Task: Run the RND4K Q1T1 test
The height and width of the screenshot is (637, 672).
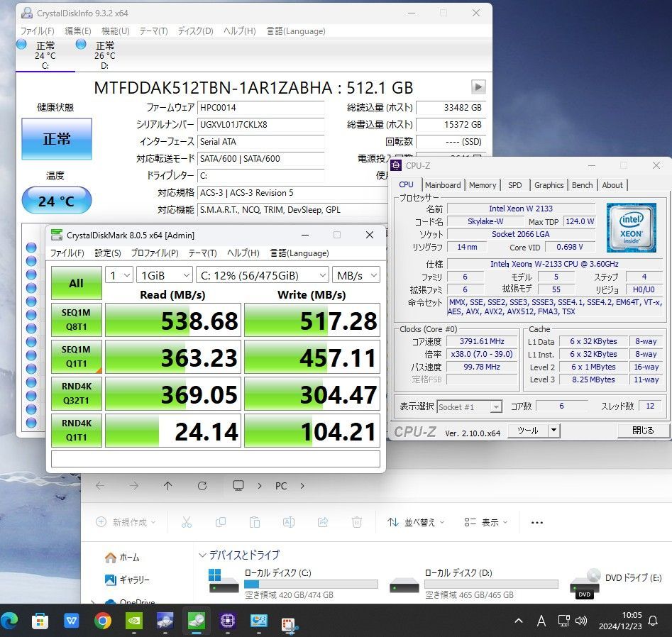Action: 77,430
